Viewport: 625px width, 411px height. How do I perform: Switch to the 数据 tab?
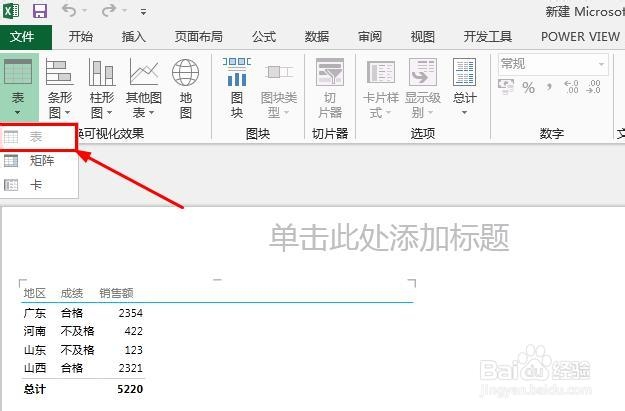(x=317, y=37)
